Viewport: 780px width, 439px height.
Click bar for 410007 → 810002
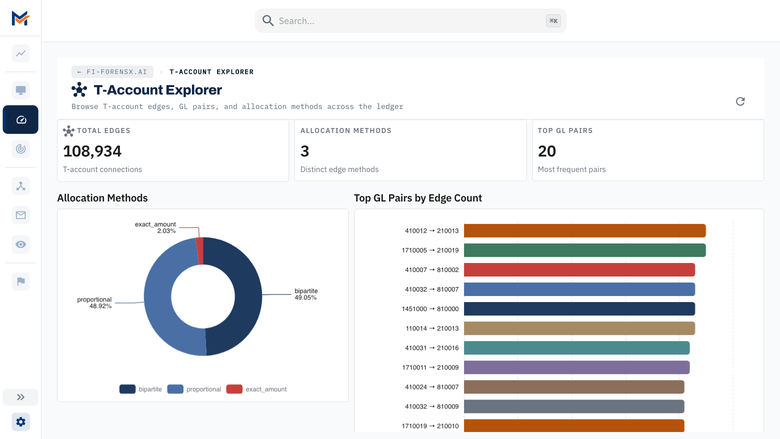point(579,269)
